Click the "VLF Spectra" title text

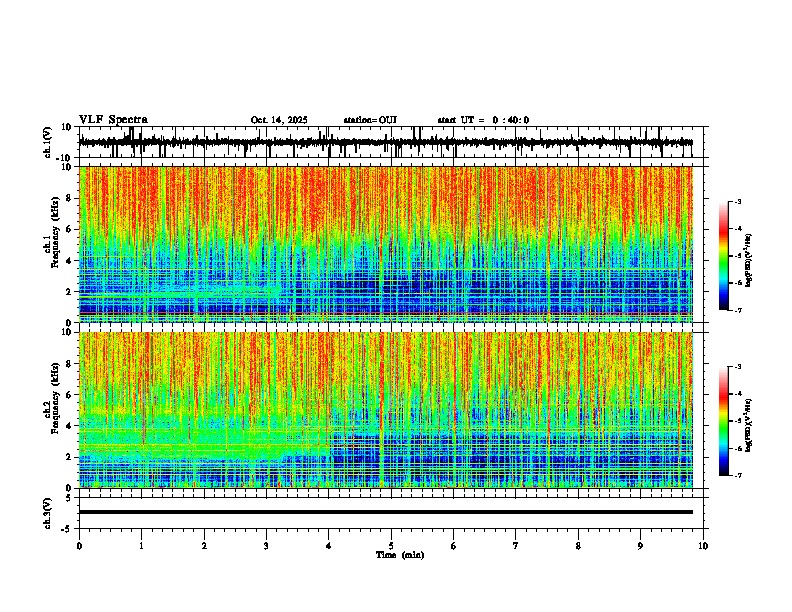pyautogui.click(x=113, y=120)
